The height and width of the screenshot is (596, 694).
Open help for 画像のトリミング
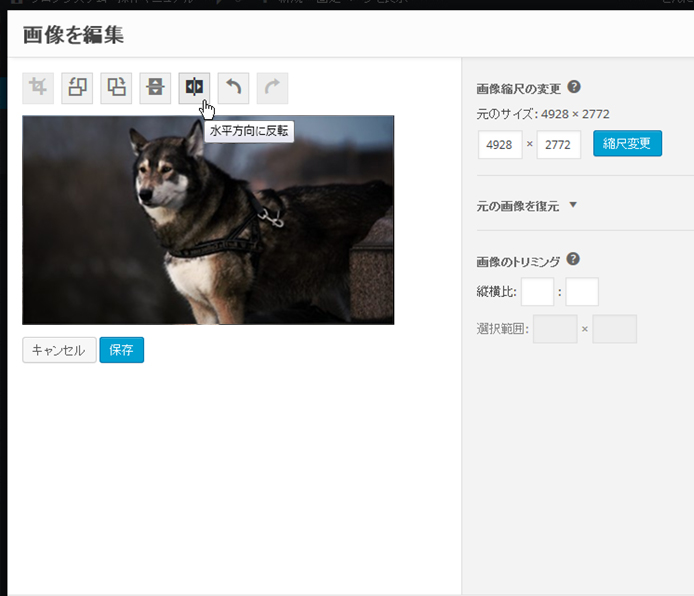pyautogui.click(x=573, y=259)
